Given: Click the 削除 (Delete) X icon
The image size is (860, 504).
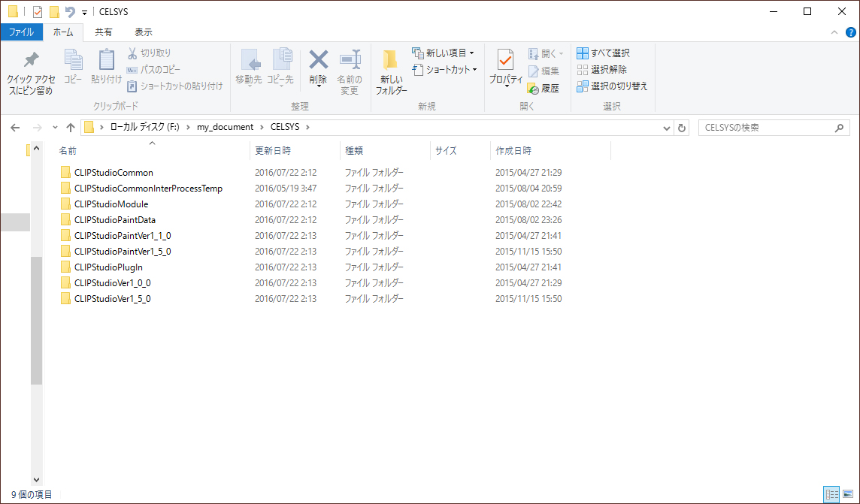Looking at the screenshot, I should point(318,59).
